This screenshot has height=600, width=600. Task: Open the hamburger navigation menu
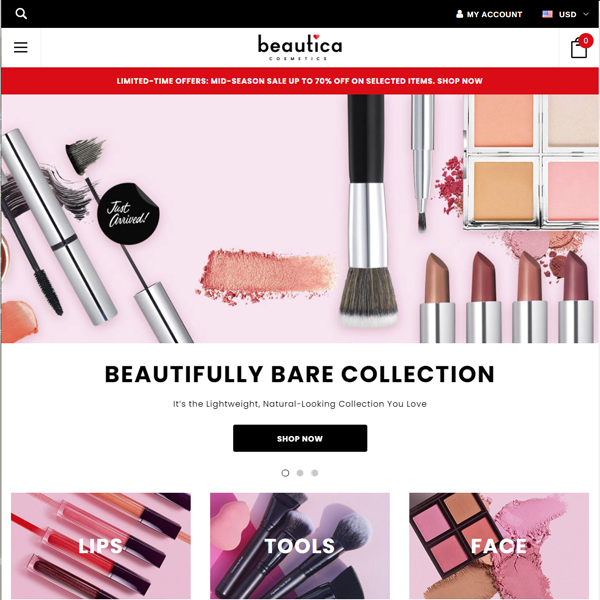click(x=21, y=47)
